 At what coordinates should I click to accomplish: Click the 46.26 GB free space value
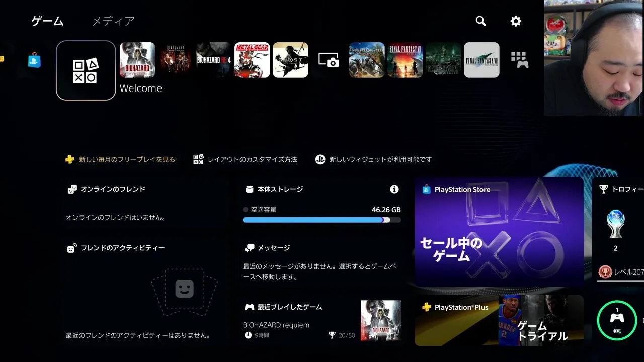(x=386, y=210)
